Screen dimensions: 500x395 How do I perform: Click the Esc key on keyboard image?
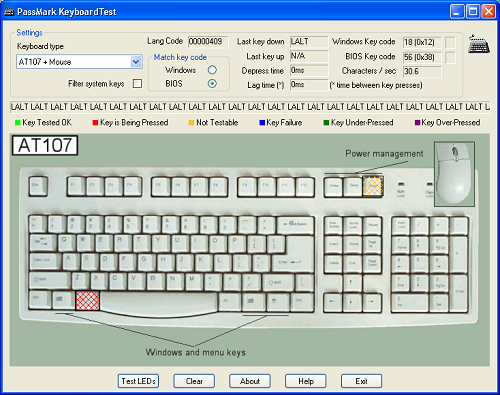38,186
